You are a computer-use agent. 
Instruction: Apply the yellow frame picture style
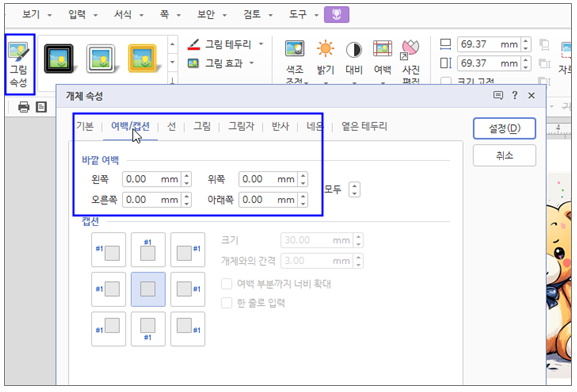[x=143, y=58]
